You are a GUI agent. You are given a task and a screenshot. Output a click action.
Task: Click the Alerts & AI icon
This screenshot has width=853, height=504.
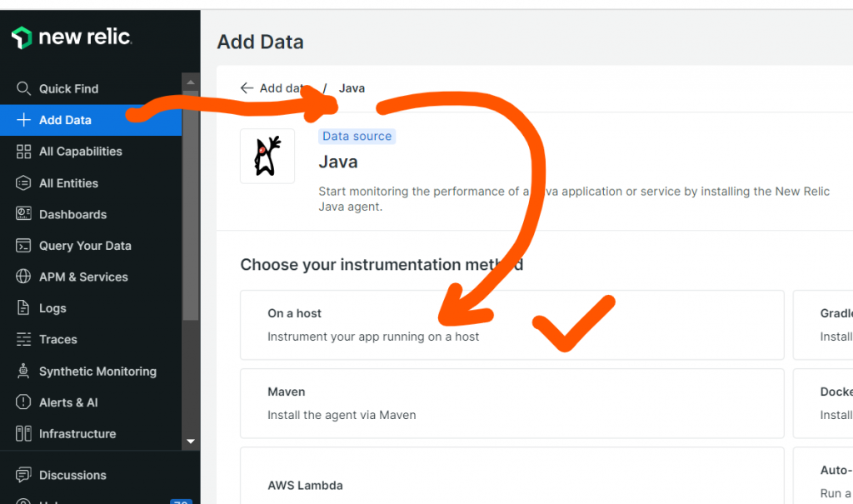pos(23,402)
